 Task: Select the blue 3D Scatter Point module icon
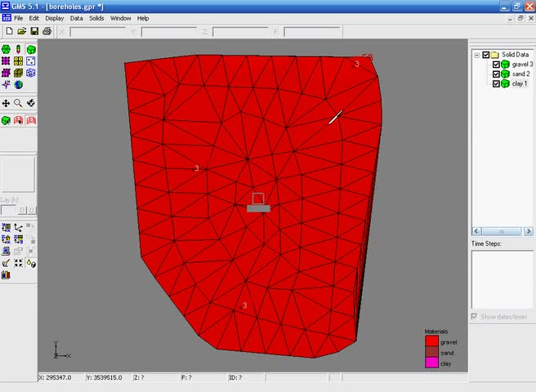coord(31,73)
